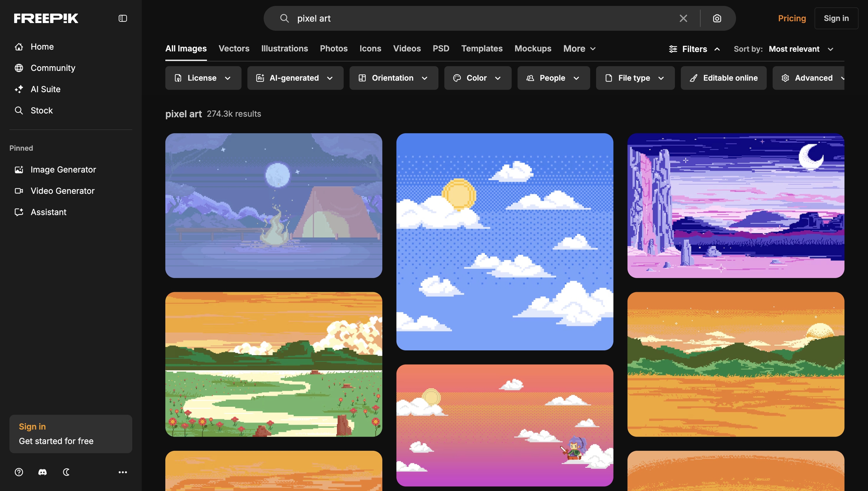Open the three-dots more options menu
The width and height of the screenshot is (868, 491).
123,472
